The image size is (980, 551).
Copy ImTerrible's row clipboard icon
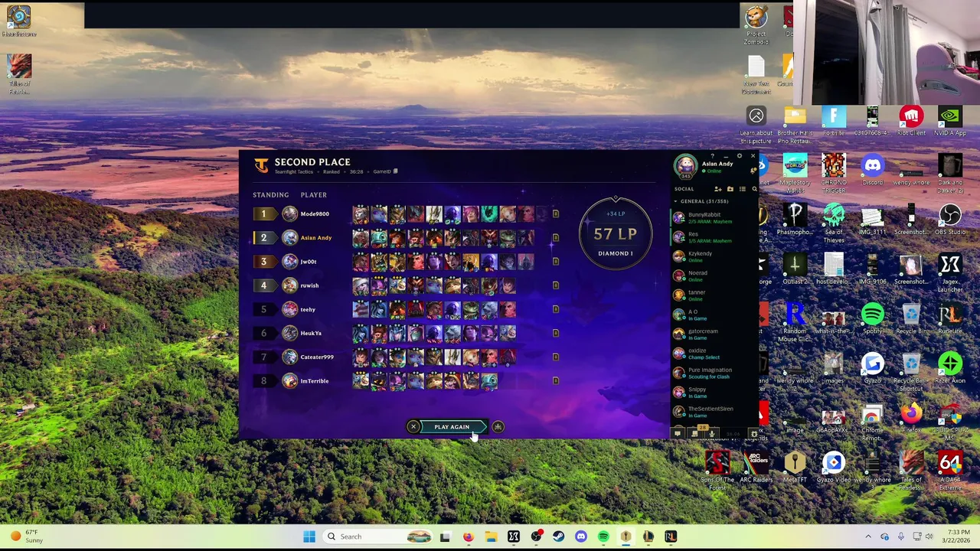(556, 380)
